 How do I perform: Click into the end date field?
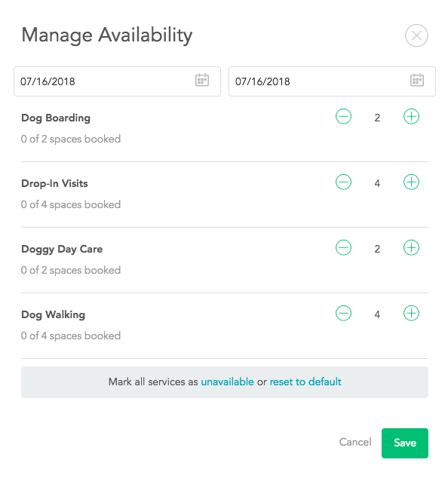[332, 81]
